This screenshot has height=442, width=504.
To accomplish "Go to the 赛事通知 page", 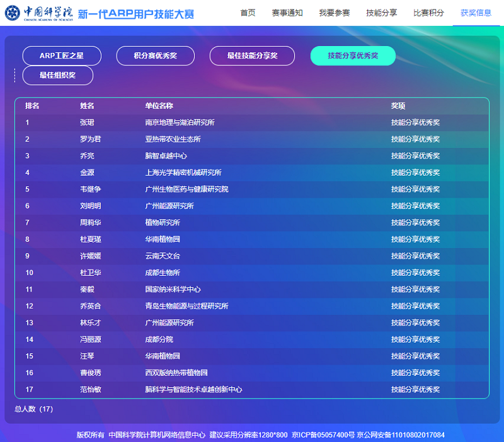I will coord(287,13).
